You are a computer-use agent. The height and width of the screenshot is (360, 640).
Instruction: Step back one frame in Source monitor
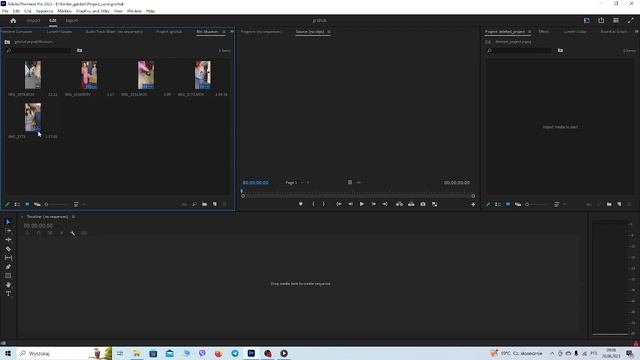(x=350, y=204)
